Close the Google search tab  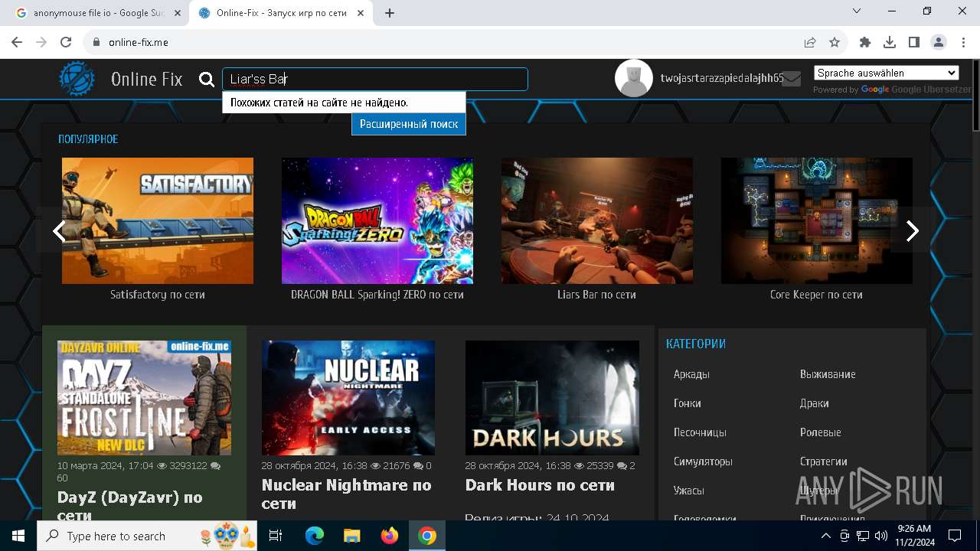(178, 13)
